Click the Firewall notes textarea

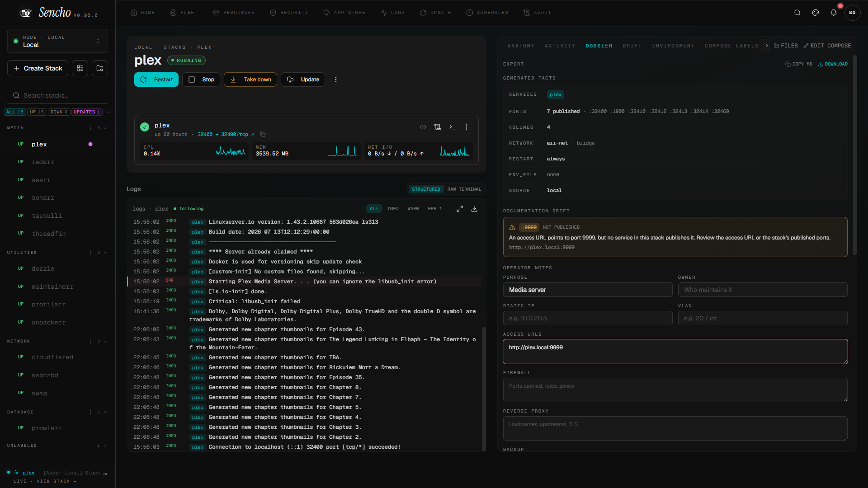tap(675, 390)
